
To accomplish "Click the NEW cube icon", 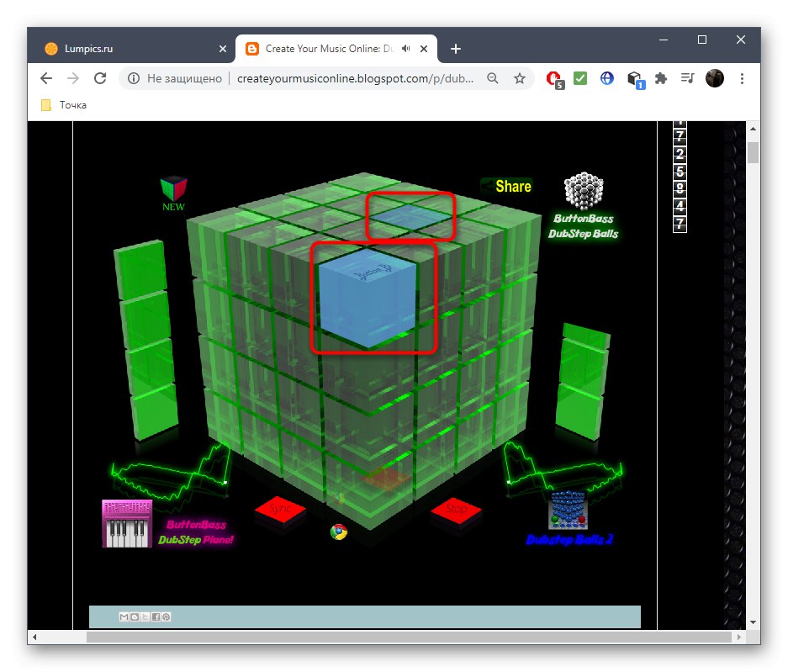I will click(173, 188).
